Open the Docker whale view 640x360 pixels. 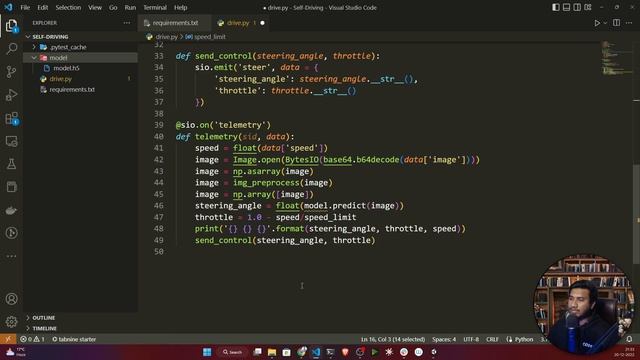(x=11, y=210)
